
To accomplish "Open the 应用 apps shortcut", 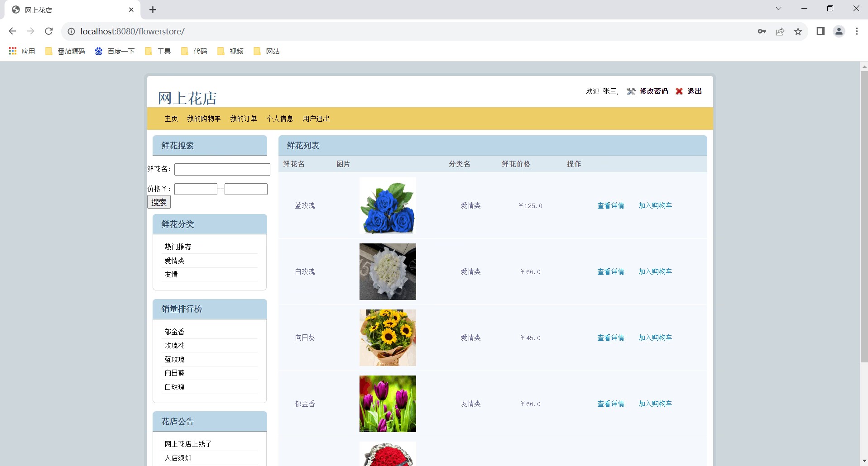I will [x=22, y=51].
